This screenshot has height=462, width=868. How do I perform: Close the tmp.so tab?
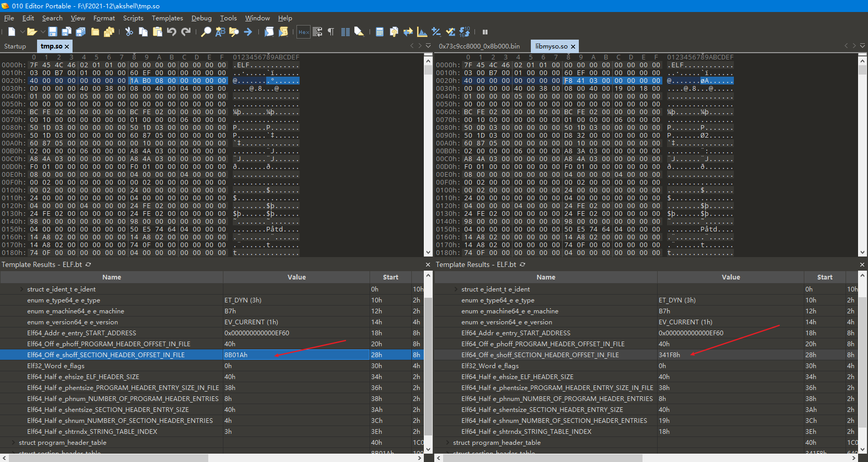pos(67,46)
